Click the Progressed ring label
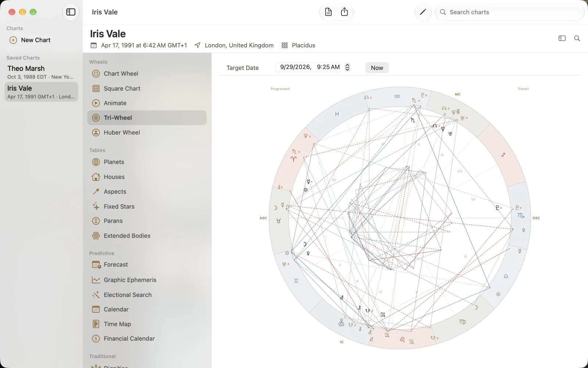The width and height of the screenshot is (588, 368). 280,89
